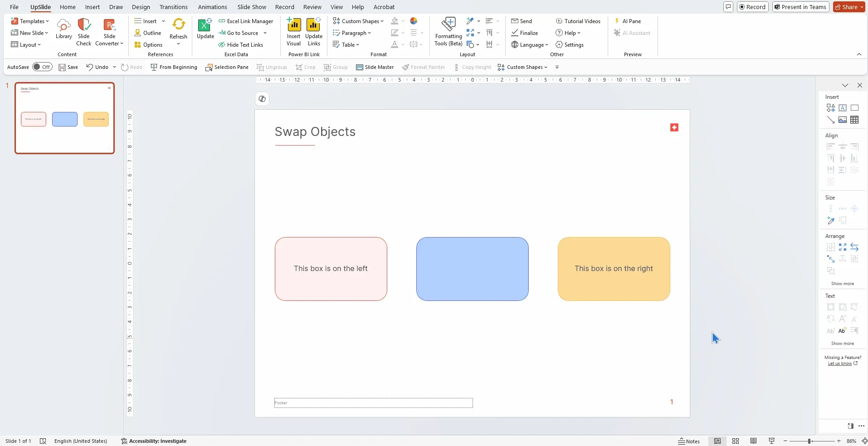Switch to the Slide Show tab
This screenshot has width=868, height=446.
[x=252, y=7]
